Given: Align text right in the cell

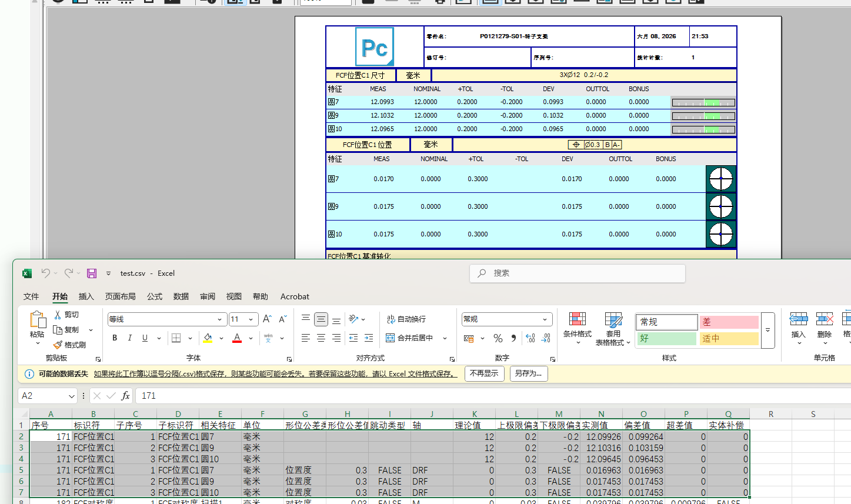Looking at the screenshot, I should click(x=336, y=338).
